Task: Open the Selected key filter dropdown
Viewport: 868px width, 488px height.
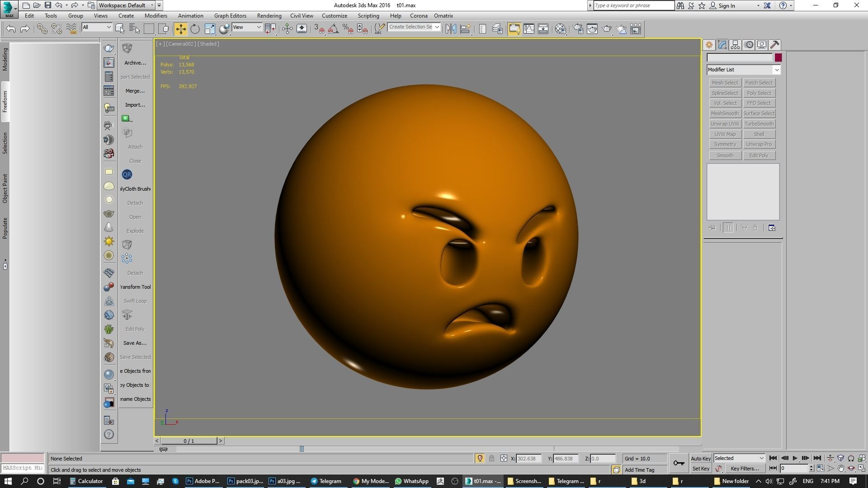Action: [x=739, y=458]
